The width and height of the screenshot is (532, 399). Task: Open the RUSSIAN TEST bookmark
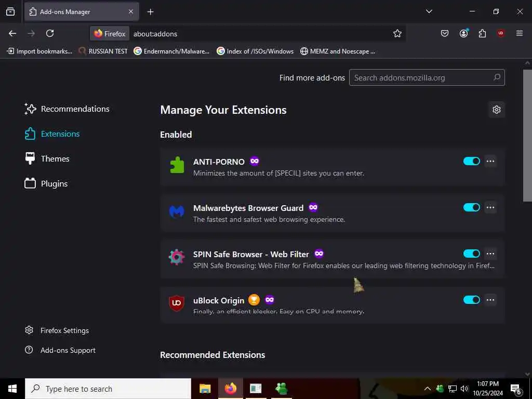tap(103, 51)
